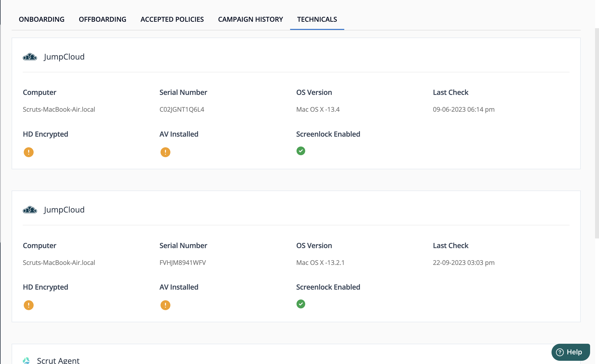Click HD Encrypted warning icon for C02JGNT1Q6L4

click(x=29, y=152)
